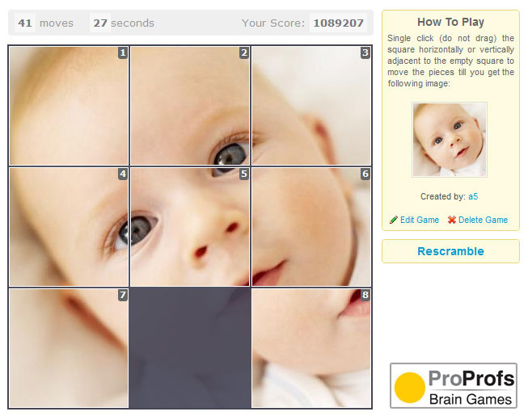Click the solved baby image thumbnail
The width and height of the screenshot is (528, 420).
[450, 140]
